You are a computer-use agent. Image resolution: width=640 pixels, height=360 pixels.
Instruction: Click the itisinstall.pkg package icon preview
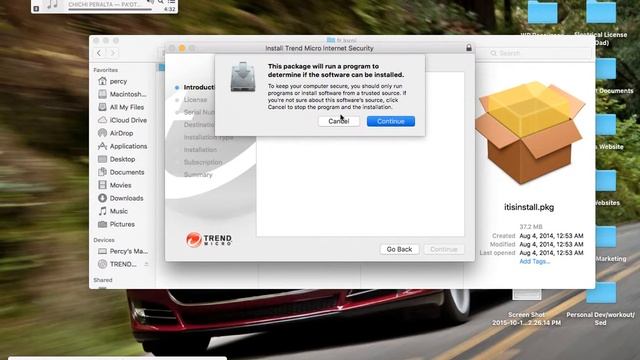(529, 133)
